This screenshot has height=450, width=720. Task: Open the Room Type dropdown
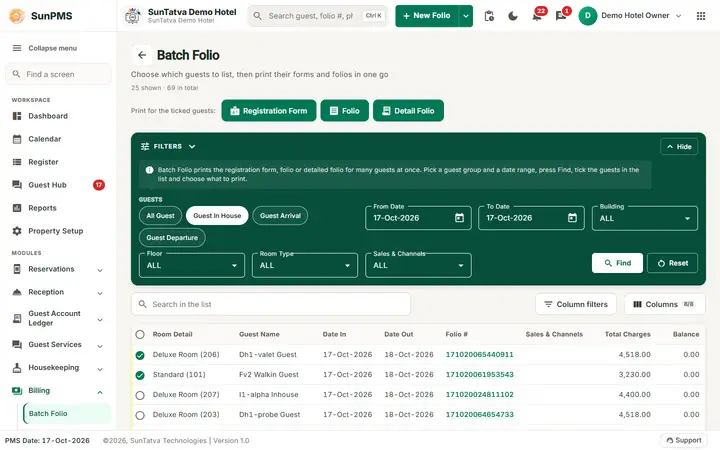click(305, 265)
